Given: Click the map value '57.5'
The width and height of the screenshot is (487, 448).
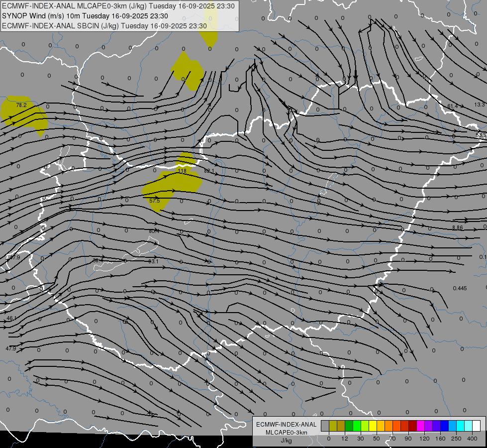Looking at the screenshot, I should click(x=154, y=201).
